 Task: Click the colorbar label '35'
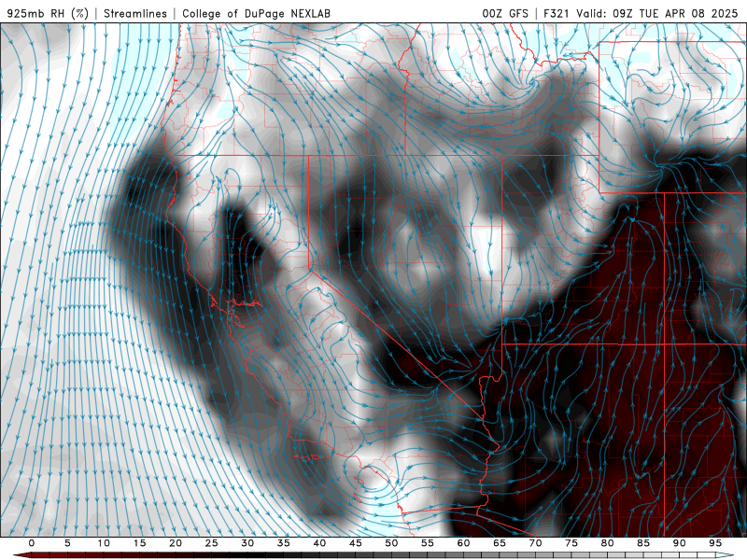(284, 543)
